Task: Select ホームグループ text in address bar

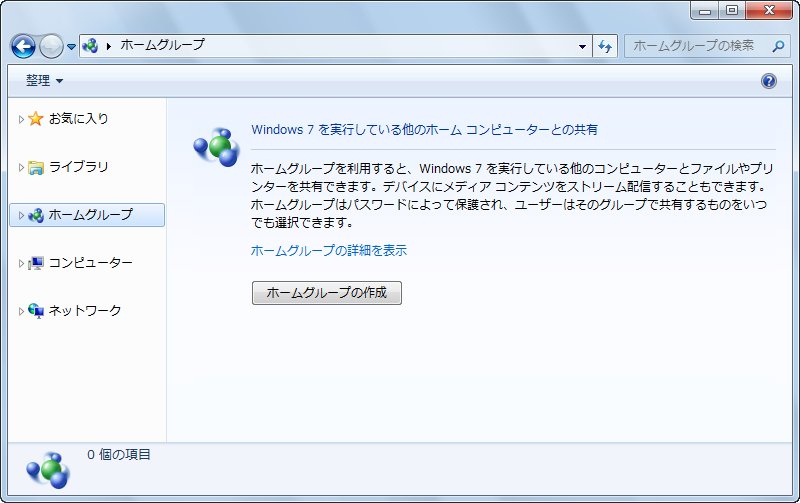Action: pos(162,45)
